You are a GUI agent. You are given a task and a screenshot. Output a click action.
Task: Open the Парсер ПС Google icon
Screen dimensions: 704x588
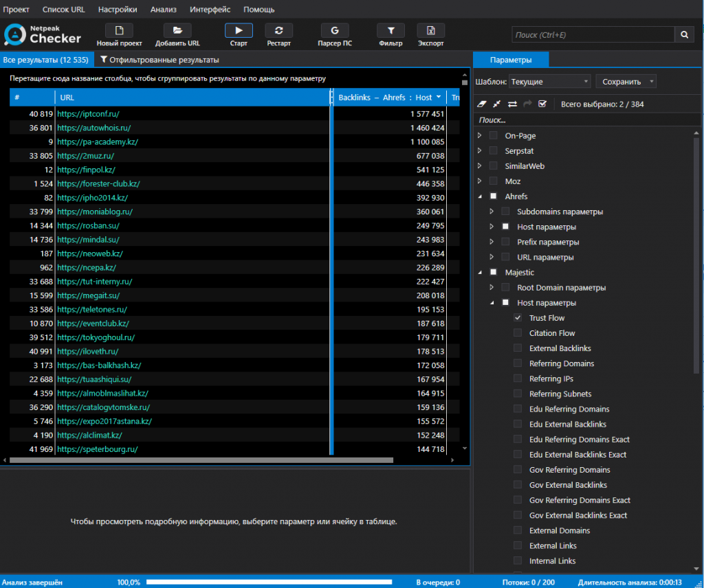(x=335, y=30)
